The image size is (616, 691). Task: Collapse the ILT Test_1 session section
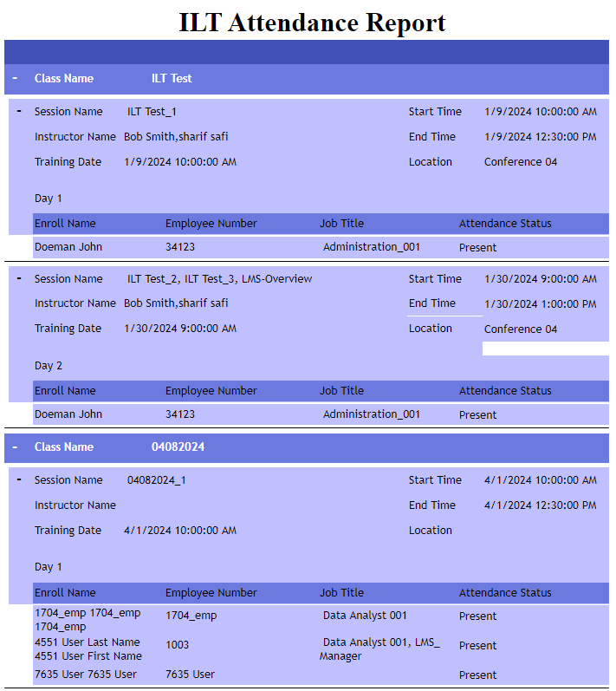(19, 111)
